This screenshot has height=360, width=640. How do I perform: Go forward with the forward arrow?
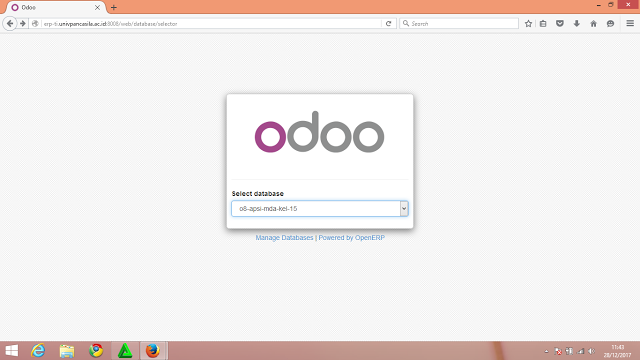click(x=23, y=24)
